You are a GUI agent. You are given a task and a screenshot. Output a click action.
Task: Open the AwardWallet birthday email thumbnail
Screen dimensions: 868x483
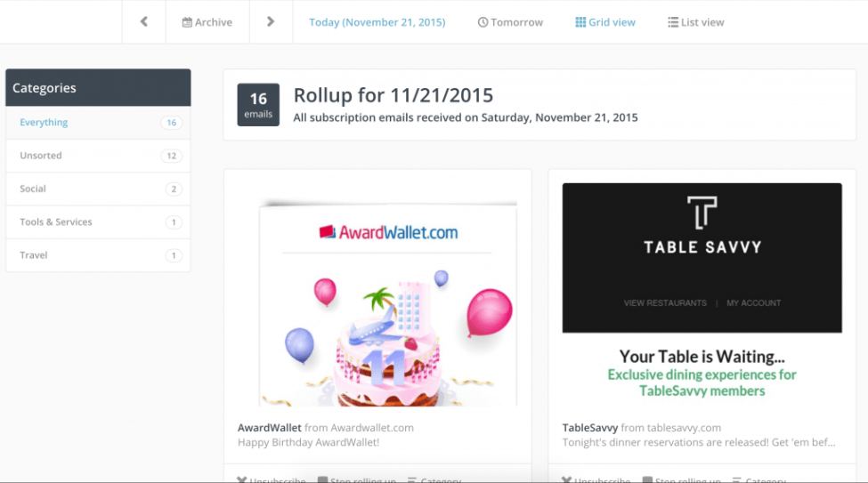pos(388,303)
